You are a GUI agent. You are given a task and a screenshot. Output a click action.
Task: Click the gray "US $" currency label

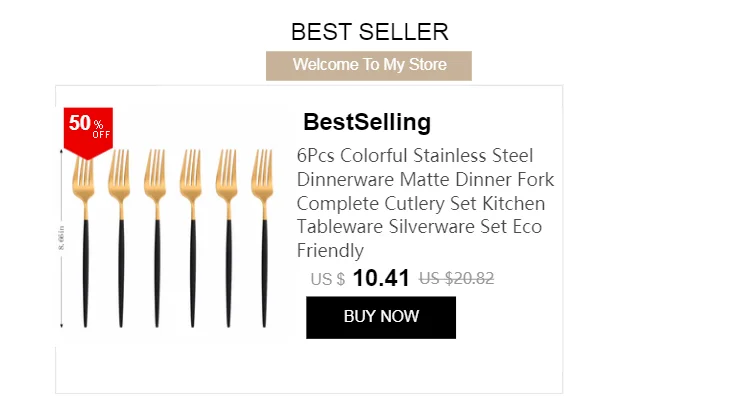pos(328,279)
